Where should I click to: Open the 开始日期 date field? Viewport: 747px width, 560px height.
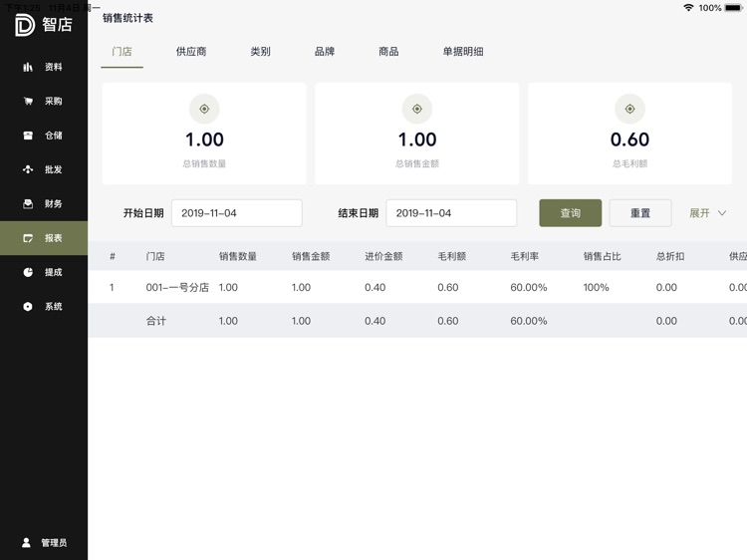tap(237, 213)
